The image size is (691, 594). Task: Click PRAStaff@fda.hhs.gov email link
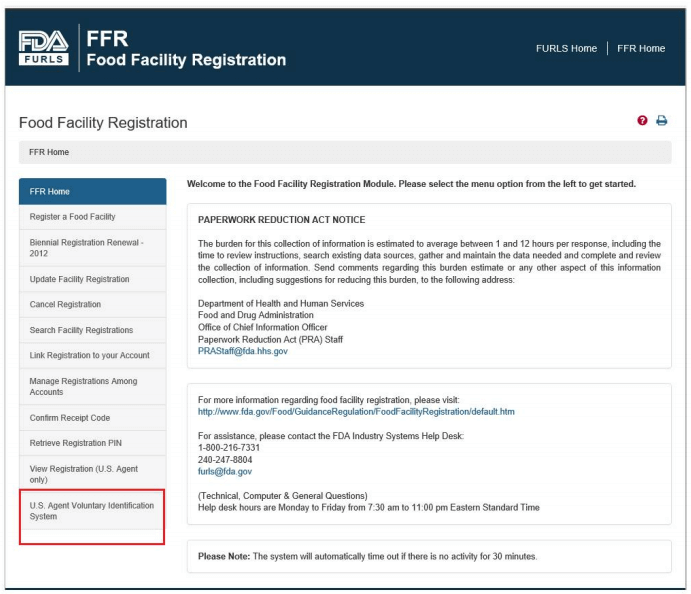tap(242, 351)
